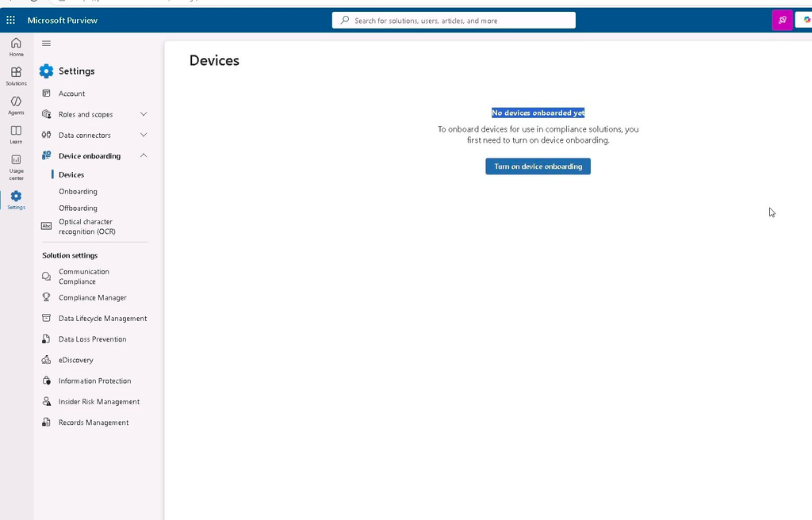This screenshot has width=812, height=520.
Task: Collapse navigation with hamburger icon
Action: coord(46,44)
